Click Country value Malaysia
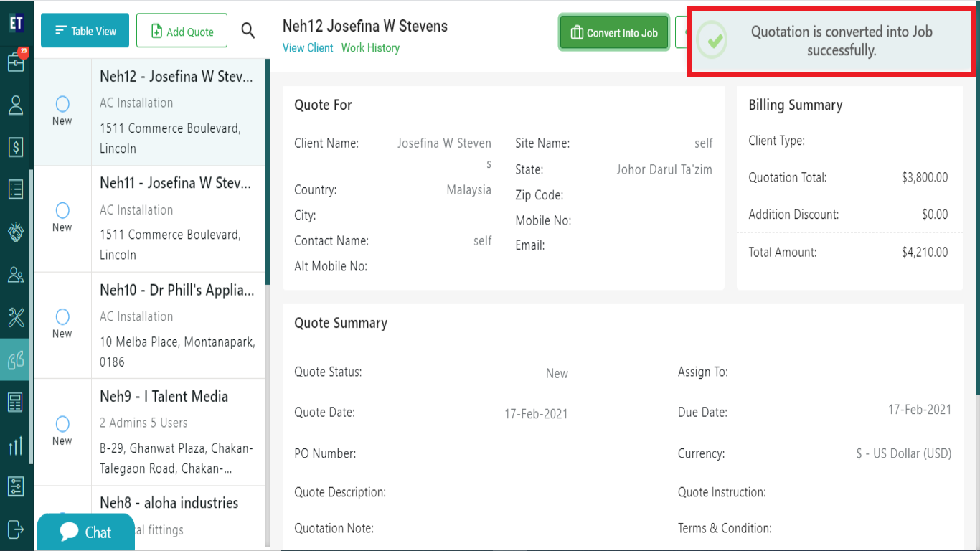980x551 pixels. 468,190
